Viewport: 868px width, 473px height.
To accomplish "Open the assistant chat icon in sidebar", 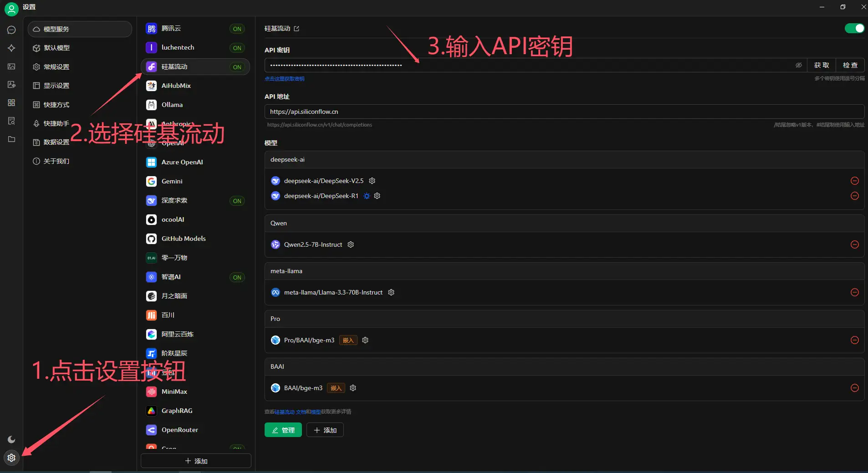I will [11, 30].
